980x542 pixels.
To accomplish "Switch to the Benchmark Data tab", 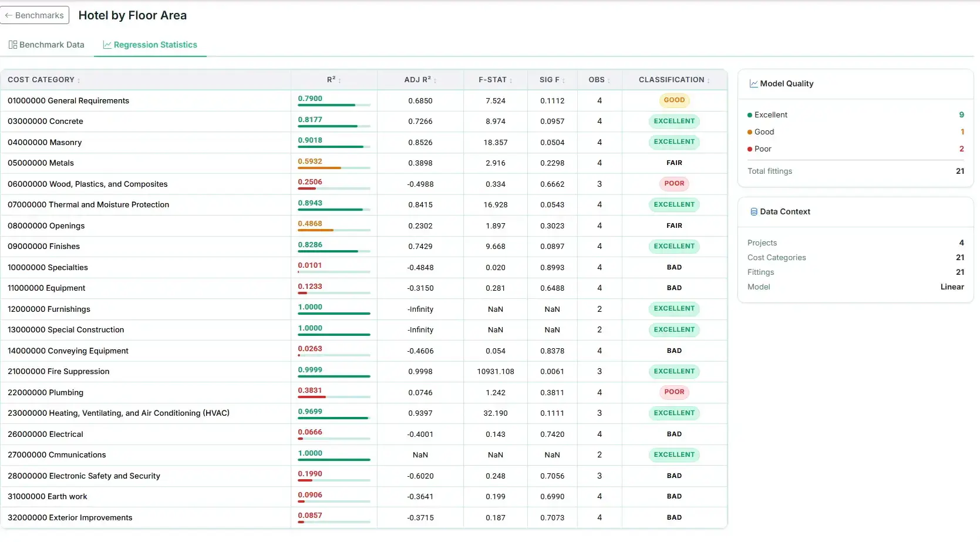I will [46, 45].
